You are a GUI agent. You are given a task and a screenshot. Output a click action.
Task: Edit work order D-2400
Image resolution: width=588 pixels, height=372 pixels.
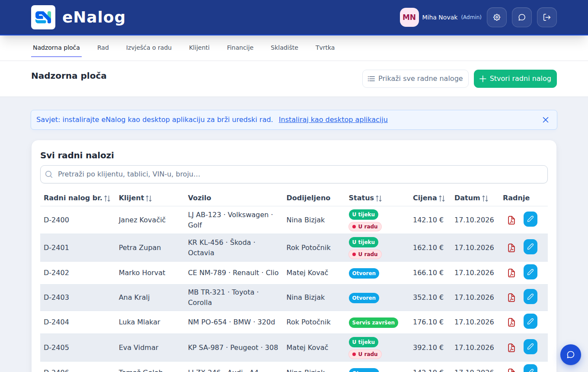click(x=530, y=219)
